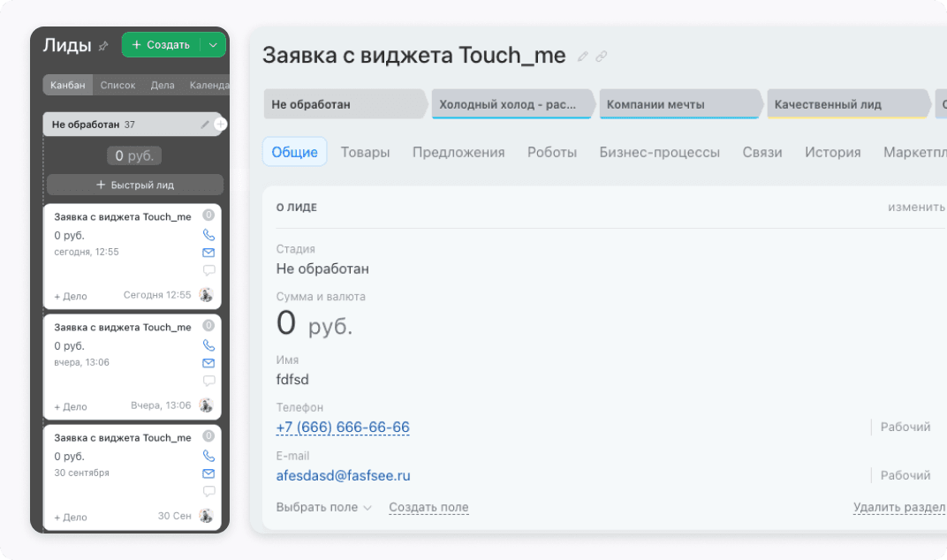The image size is (947, 560).
Task: Click the chat icon on the сегодня, 12:55 card
Action: 208,270
